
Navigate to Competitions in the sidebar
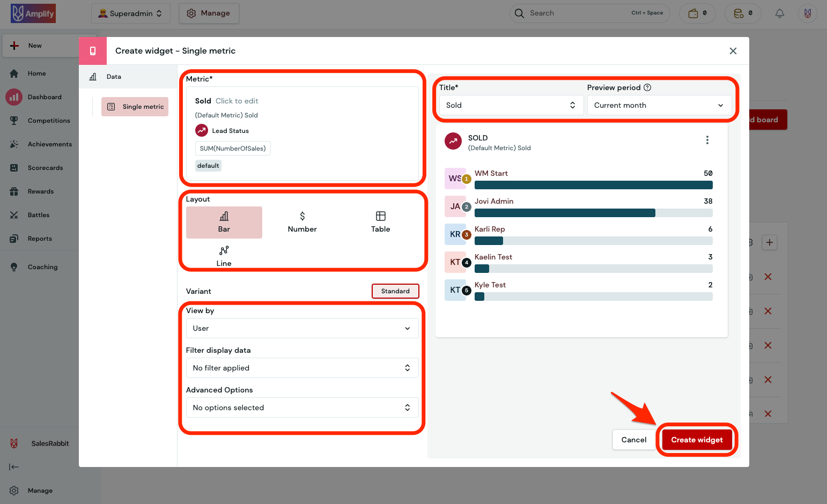(x=48, y=120)
